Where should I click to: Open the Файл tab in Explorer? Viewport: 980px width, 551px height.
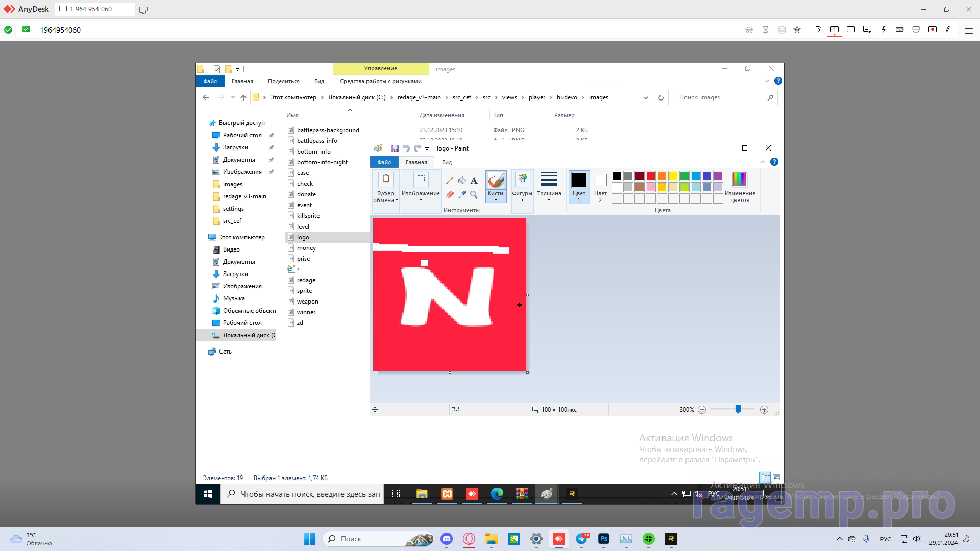pos(210,81)
